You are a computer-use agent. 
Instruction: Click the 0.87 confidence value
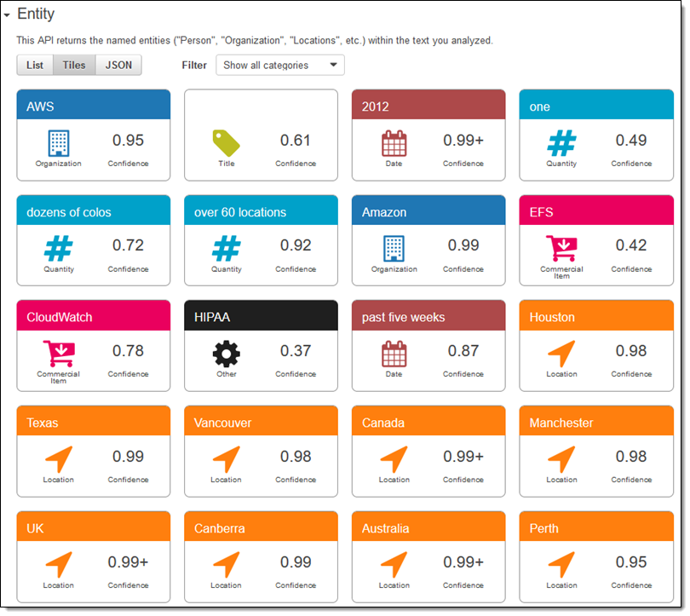[x=463, y=351]
